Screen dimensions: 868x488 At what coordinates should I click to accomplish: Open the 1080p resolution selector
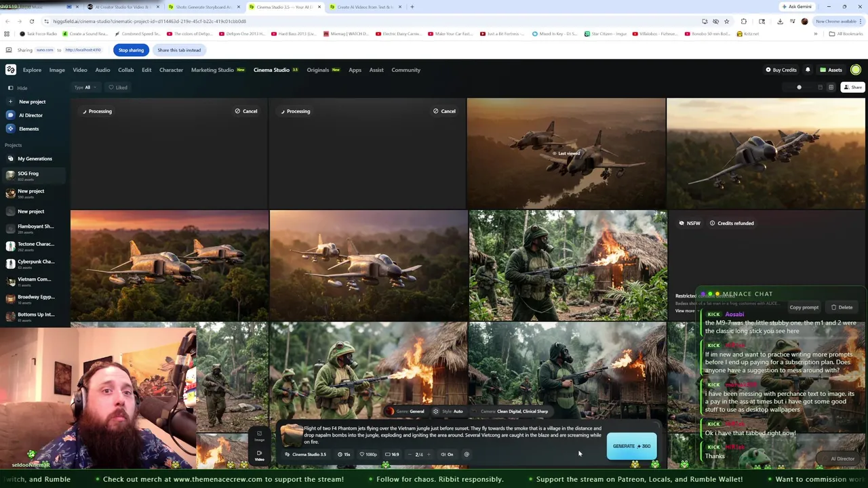pos(368,454)
